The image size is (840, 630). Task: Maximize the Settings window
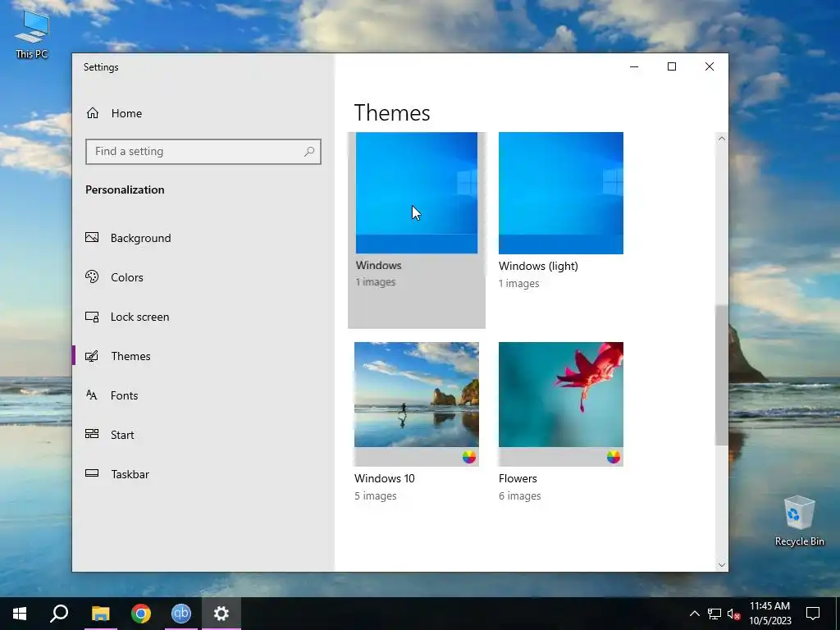tap(671, 66)
